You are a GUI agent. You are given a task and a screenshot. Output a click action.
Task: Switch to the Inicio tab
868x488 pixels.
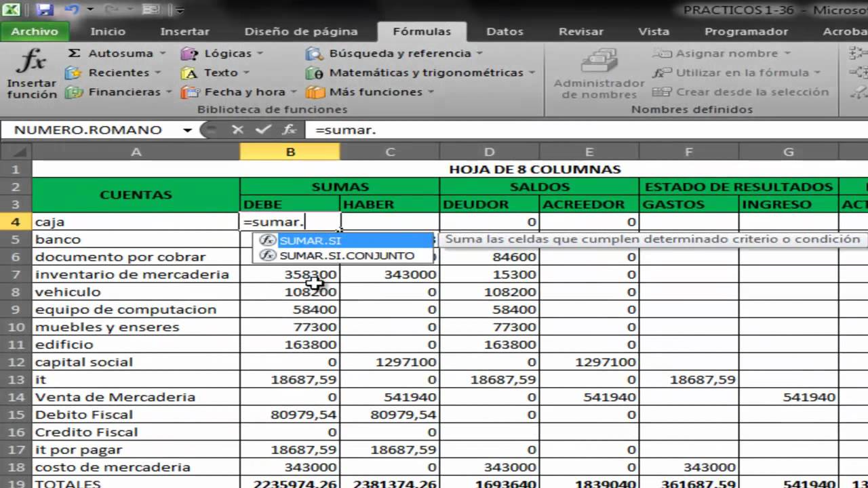[x=108, y=31]
